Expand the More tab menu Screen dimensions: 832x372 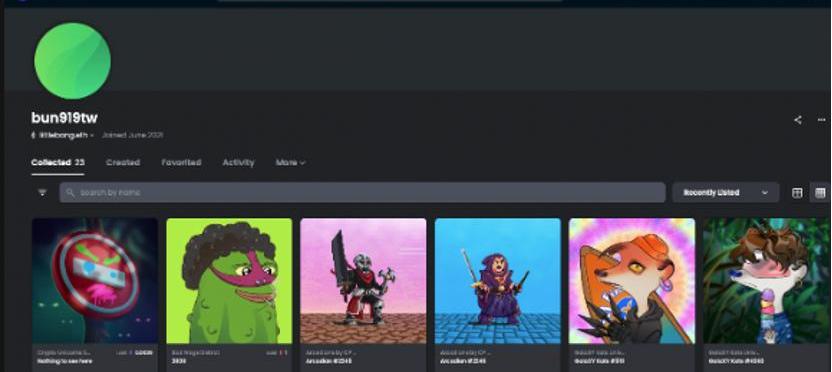pos(290,162)
